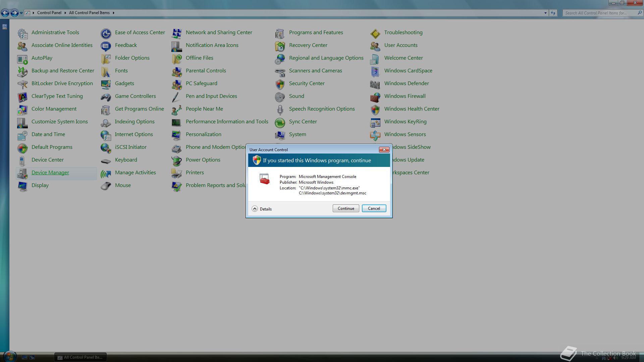The height and width of the screenshot is (362, 644).
Task: Open the Indexing Options link
Action: coord(135,121)
